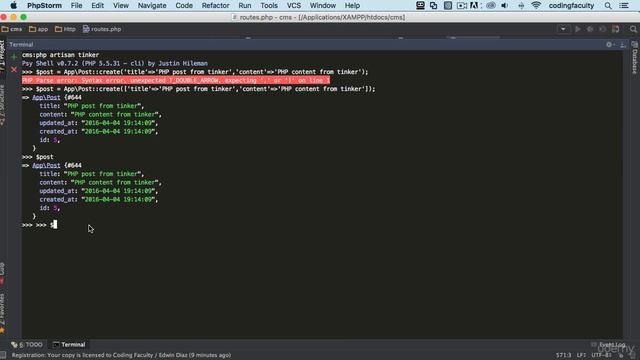Click the cms breadcrumb folder
This screenshot has width=640, height=360.
(x=12, y=29)
